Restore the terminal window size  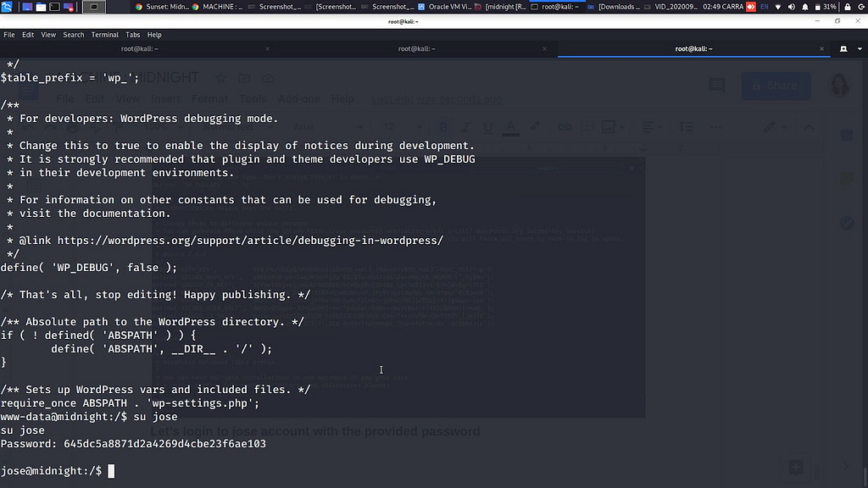[837, 21]
